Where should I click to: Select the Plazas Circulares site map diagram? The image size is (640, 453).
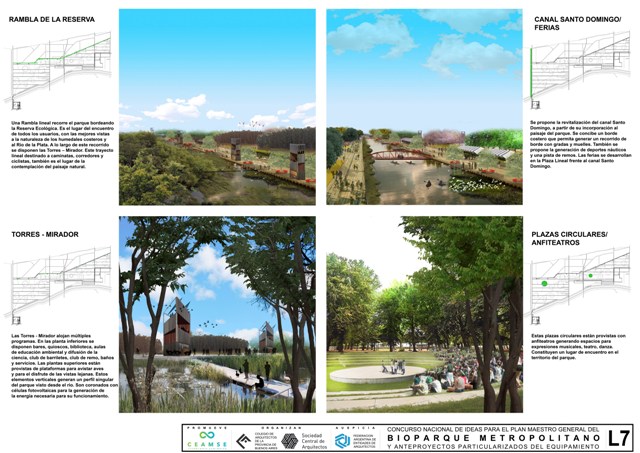(x=566, y=283)
